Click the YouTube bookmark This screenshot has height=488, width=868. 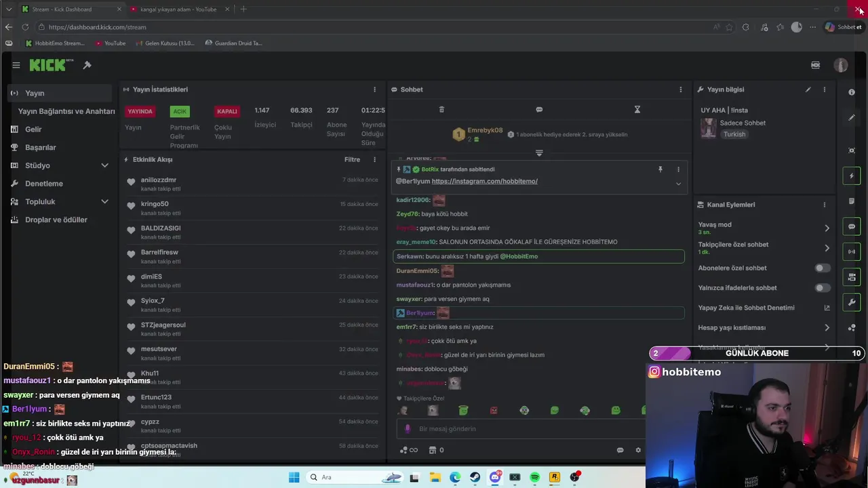tap(111, 43)
